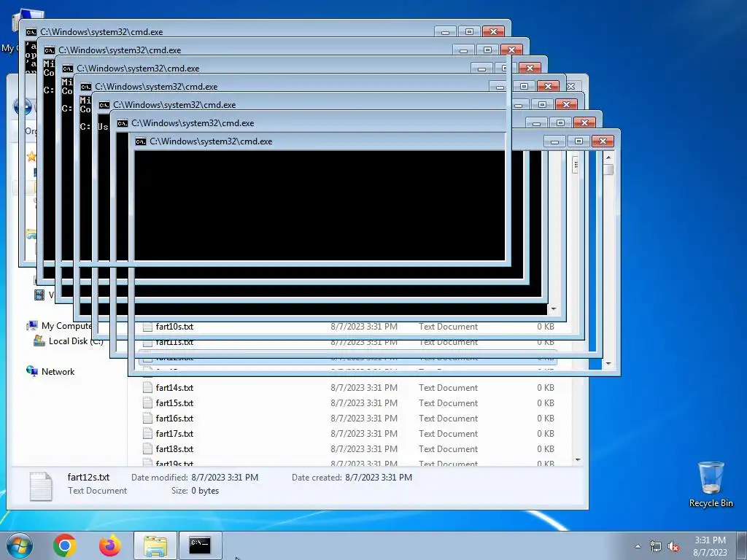Click the date cell of fart15s.txt
The image size is (747, 560).
pos(364,402)
